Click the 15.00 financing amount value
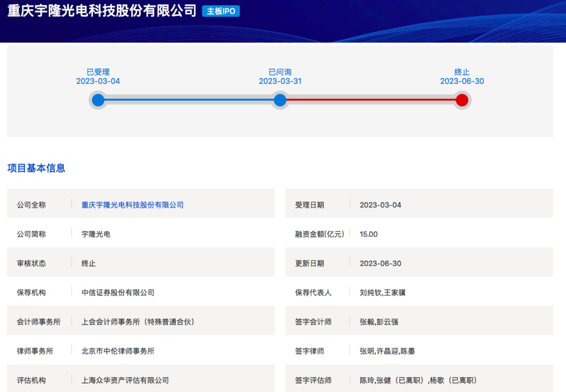Screen dimensions: 566x392 (x=368, y=234)
